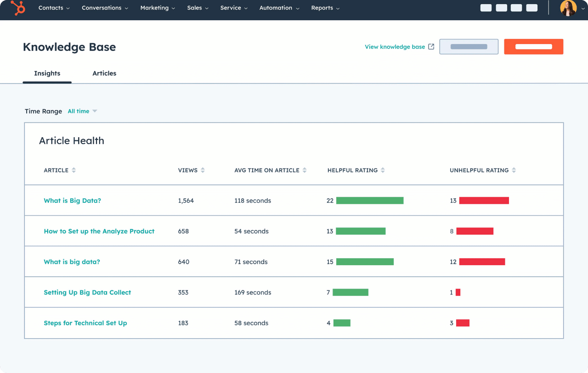The width and height of the screenshot is (588, 373).
Task: Click the View knowledge base link
Action: [394, 46]
